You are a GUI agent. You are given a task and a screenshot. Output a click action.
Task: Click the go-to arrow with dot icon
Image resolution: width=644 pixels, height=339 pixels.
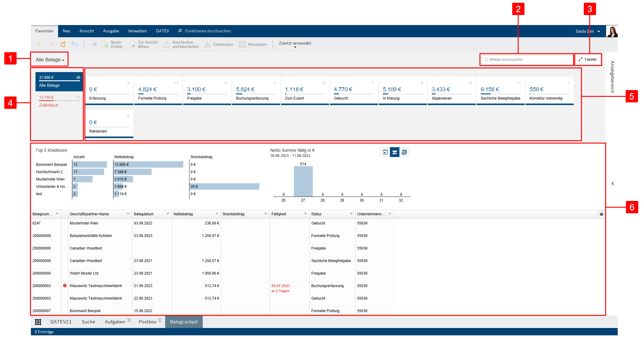click(x=93, y=45)
